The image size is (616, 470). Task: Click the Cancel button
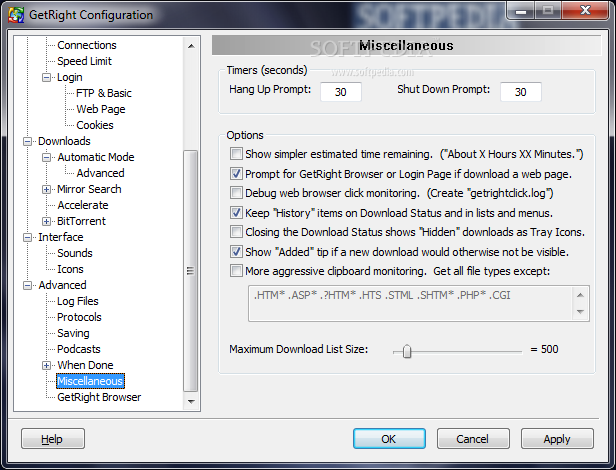[473, 439]
